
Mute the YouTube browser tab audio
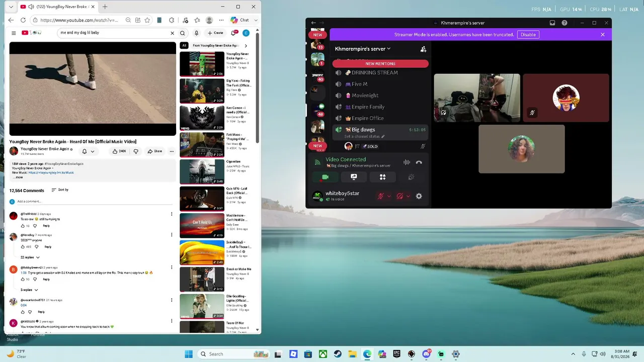coord(31,7)
